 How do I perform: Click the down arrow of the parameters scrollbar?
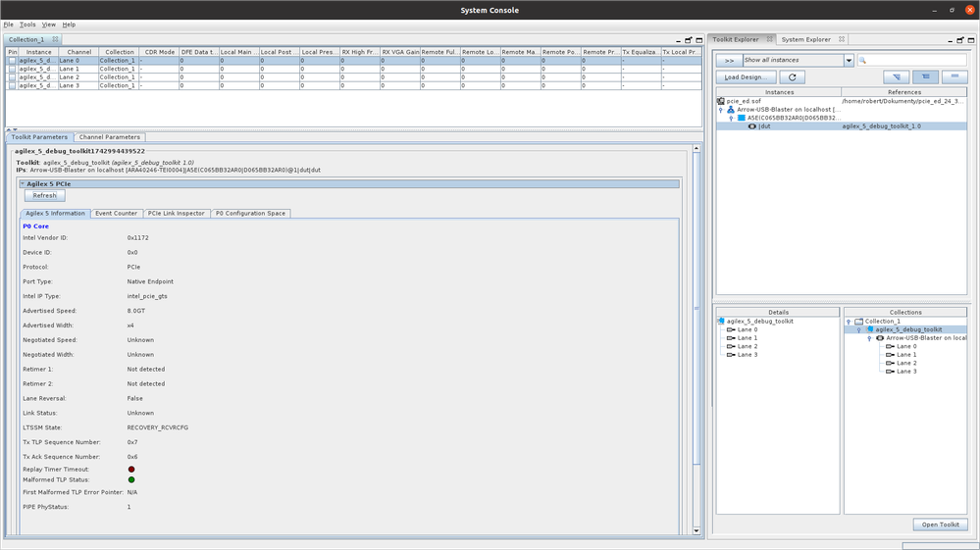click(x=696, y=530)
